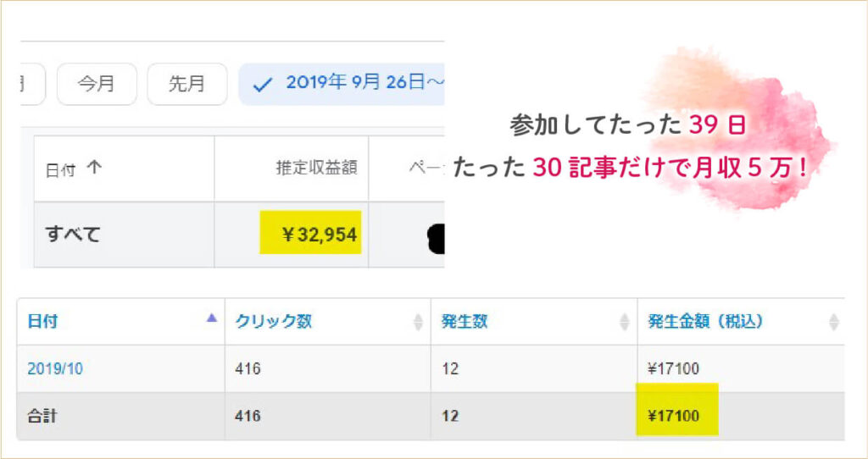Open the 2019/10 date link
Screen dimensions: 868x459
55,368
